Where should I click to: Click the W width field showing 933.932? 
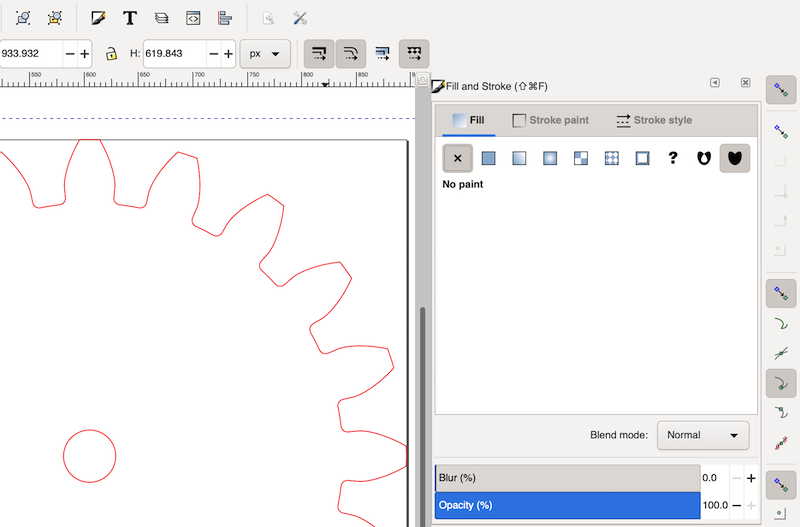(31, 54)
